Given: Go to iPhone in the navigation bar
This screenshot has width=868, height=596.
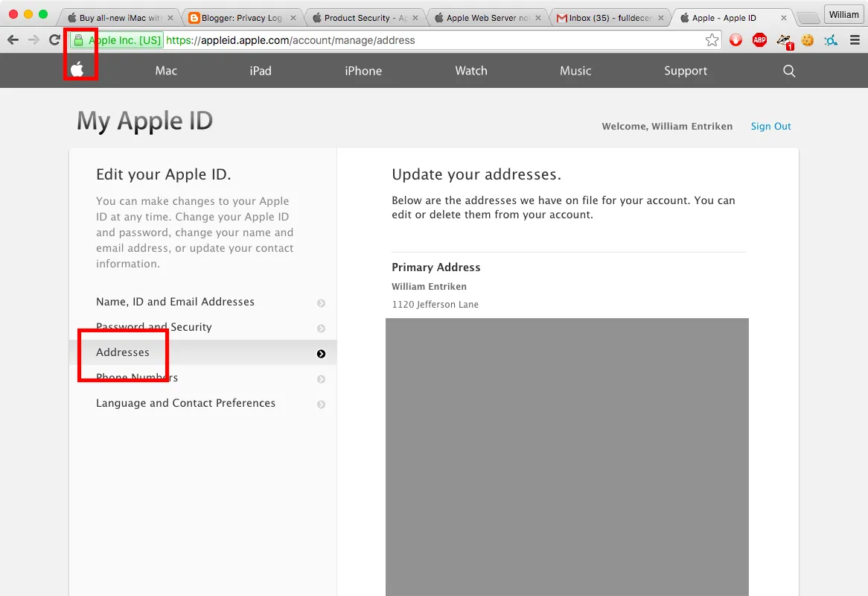Looking at the screenshot, I should click(363, 71).
